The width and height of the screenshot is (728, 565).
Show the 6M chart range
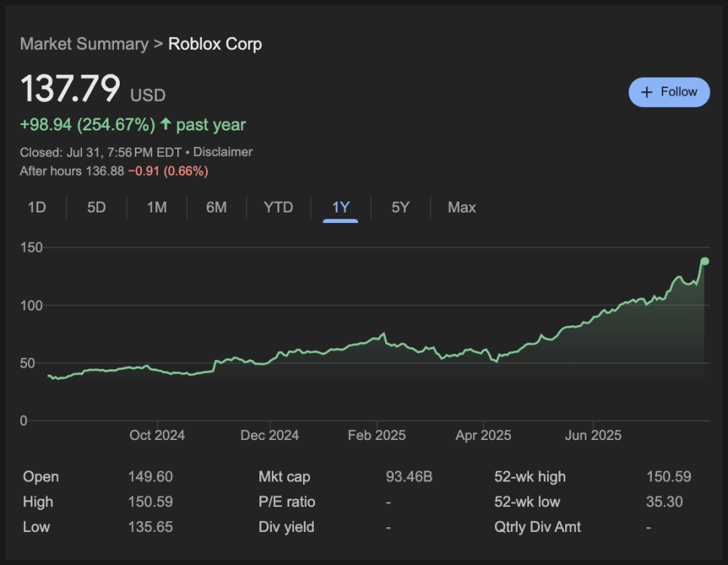(x=216, y=207)
